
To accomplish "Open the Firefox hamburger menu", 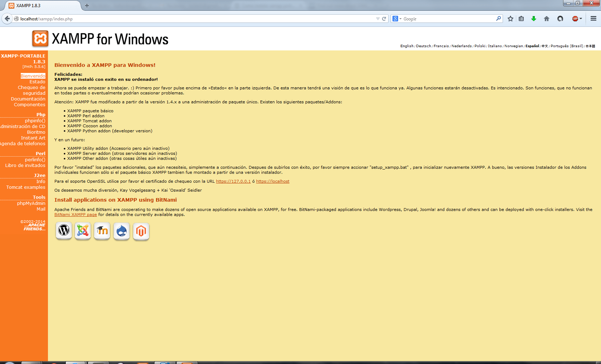I will pos(593,19).
